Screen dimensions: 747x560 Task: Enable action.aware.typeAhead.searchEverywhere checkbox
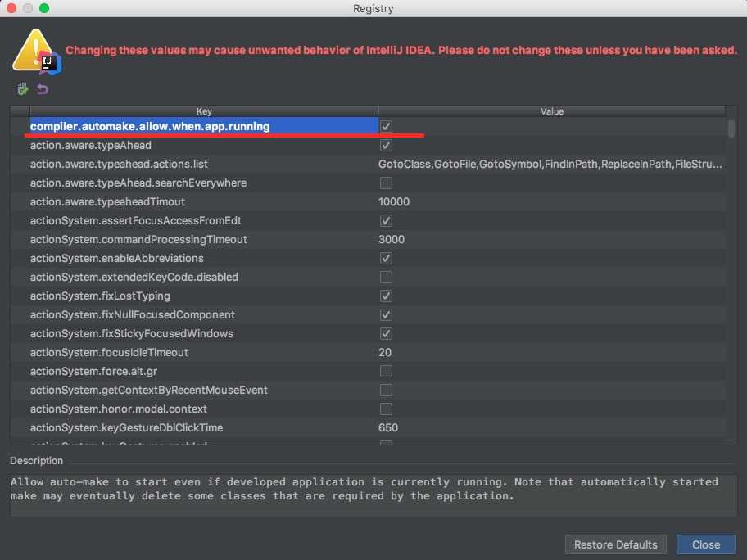click(386, 183)
